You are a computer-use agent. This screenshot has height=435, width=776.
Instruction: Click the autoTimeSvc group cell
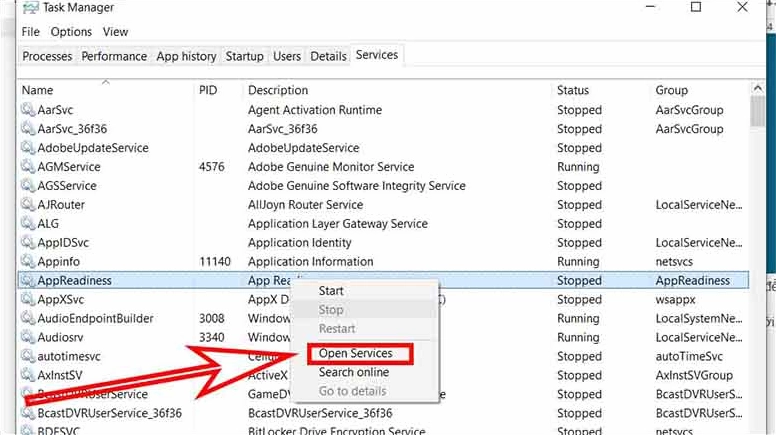[689, 356]
